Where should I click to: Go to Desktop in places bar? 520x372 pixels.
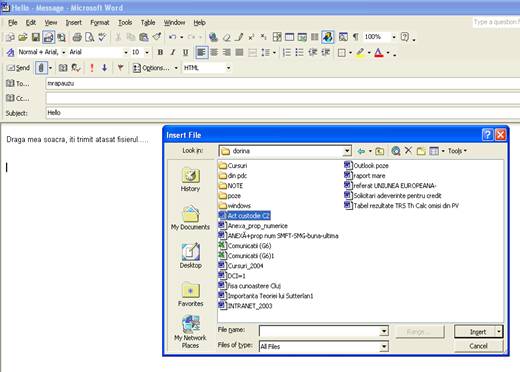point(190,256)
